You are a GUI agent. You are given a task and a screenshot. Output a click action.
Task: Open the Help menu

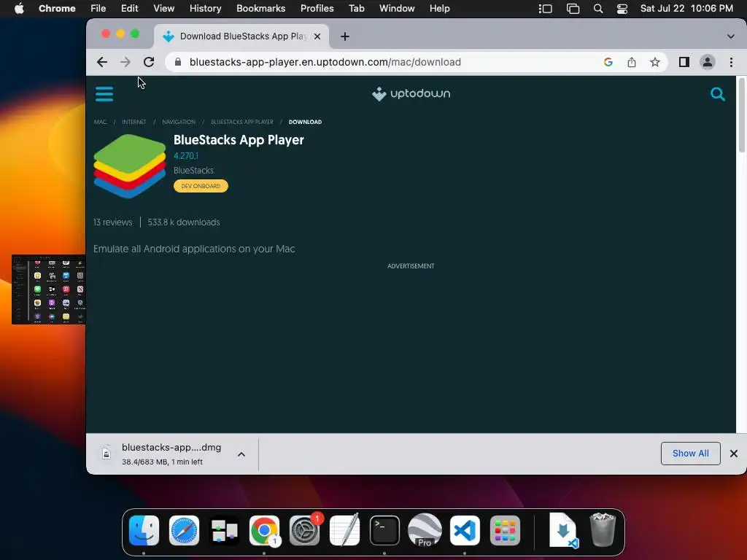(439, 9)
